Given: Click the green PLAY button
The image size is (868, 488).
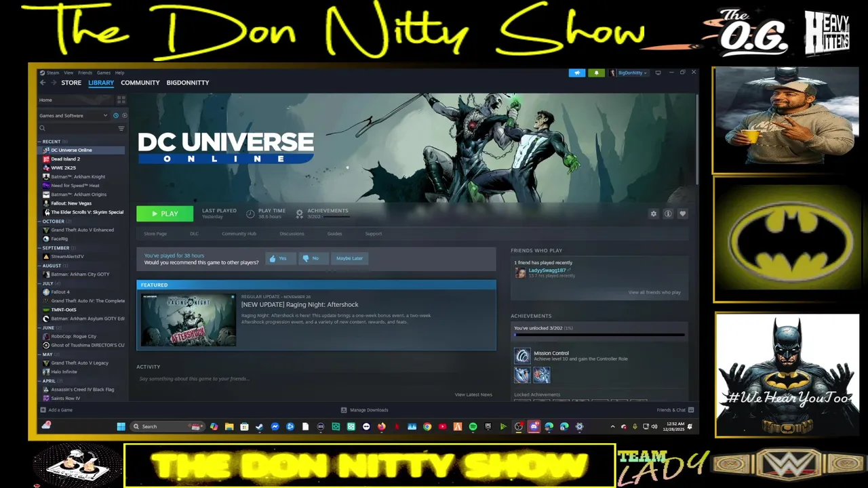Looking at the screenshot, I should (165, 213).
